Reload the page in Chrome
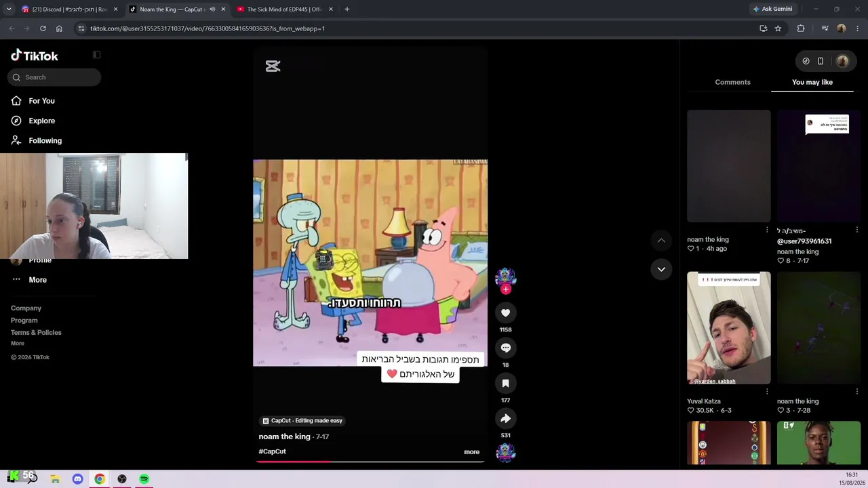Screen dimensions: 868x488 tap(43, 28)
